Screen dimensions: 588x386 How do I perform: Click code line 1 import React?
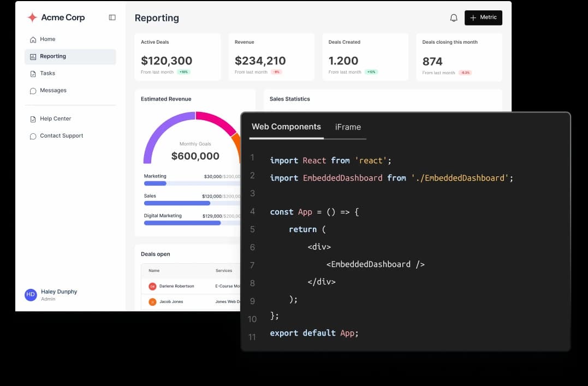[x=331, y=161]
